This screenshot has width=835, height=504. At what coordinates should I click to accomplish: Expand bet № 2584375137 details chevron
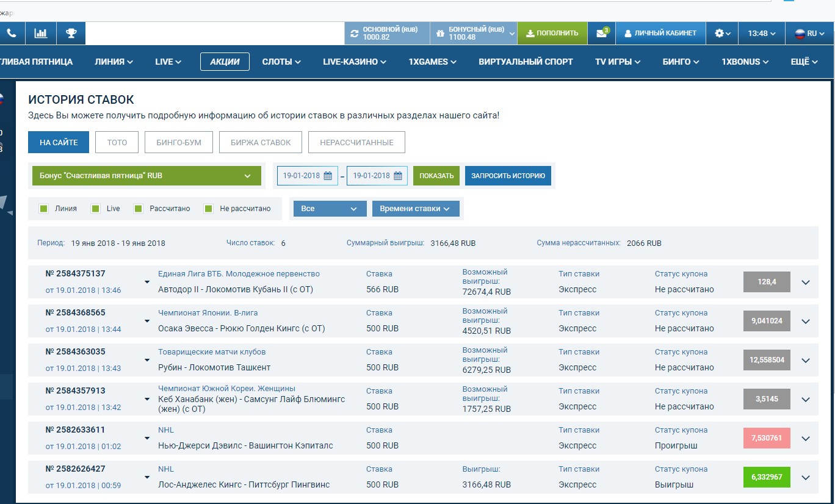806,283
